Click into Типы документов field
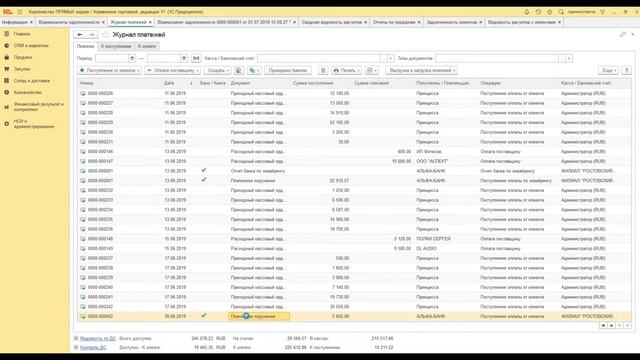Screen dimensions: 640x360 pyautogui.click(x=497, y=58)
